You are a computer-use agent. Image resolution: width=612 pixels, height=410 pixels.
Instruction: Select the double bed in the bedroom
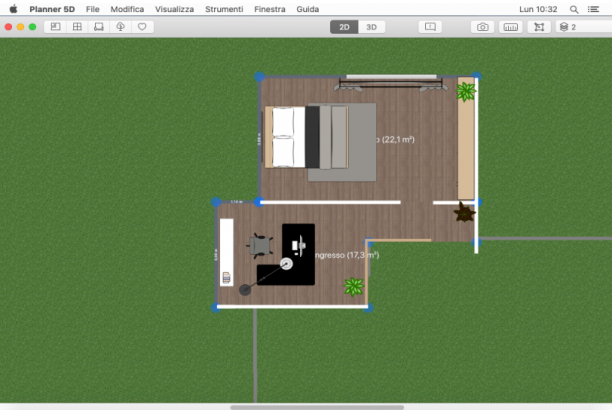(306, 137)
